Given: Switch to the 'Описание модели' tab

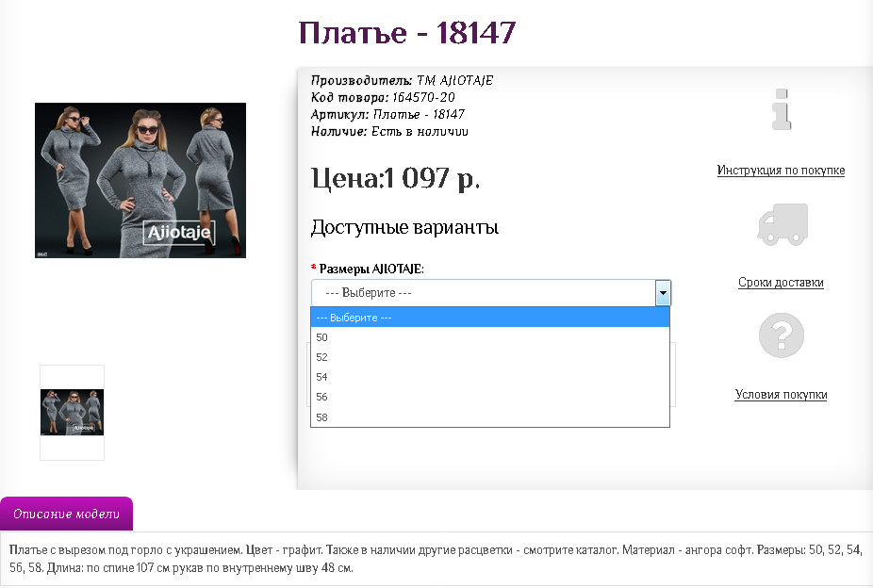Looking at the screenshot, I should [x=67, y=514].
